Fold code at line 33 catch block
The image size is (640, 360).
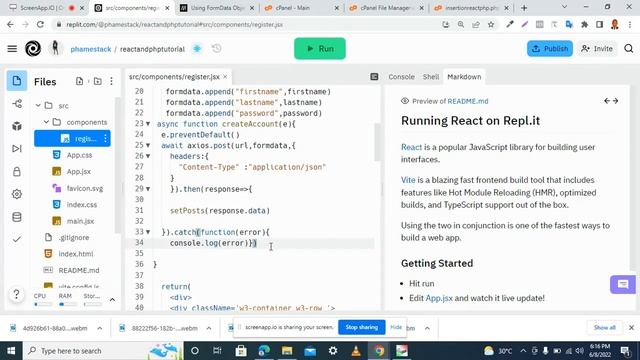click(x=148, y=232)
